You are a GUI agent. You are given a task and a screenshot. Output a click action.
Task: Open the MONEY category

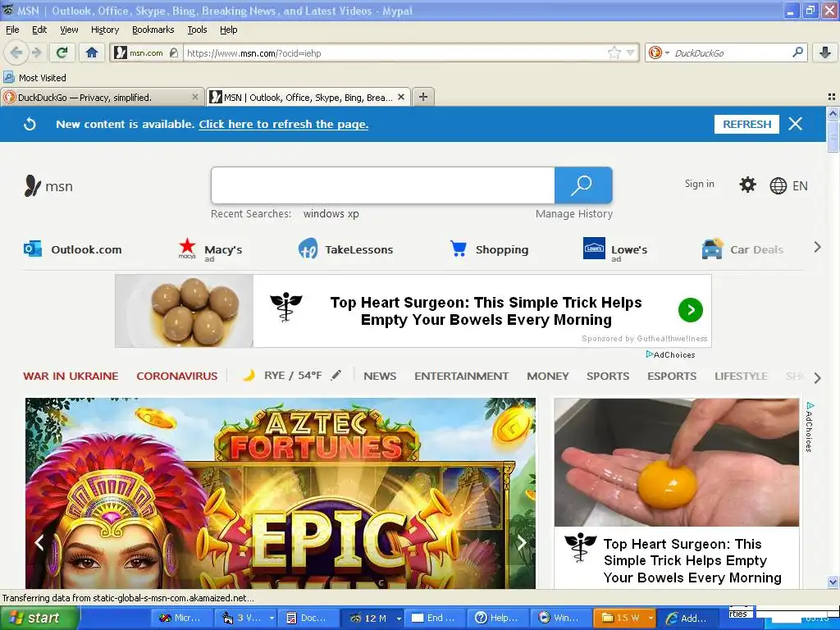(x=547, y=376)
